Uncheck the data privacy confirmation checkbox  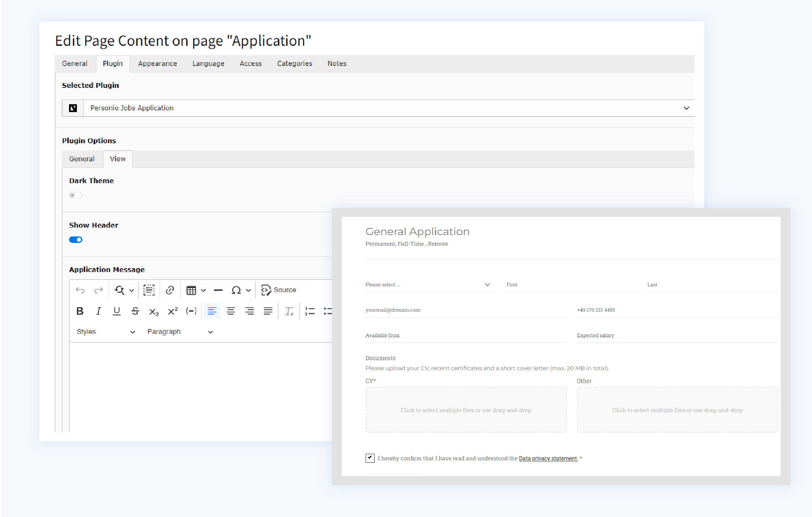[x=370, y=458]
